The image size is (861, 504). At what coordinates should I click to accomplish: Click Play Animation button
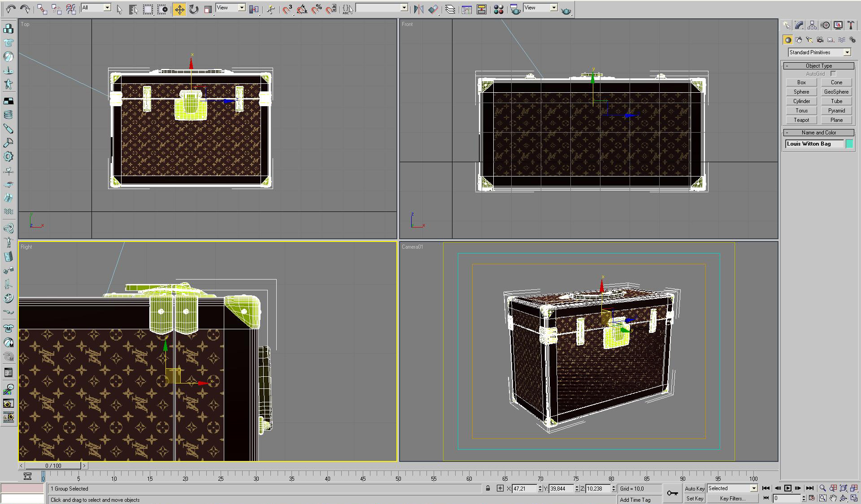[x=787, y=488]
